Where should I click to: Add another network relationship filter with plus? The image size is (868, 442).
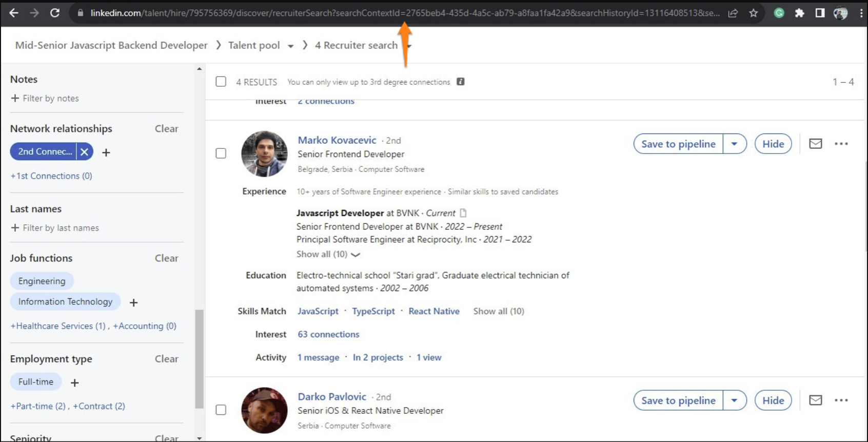click(x=106, y=152)
